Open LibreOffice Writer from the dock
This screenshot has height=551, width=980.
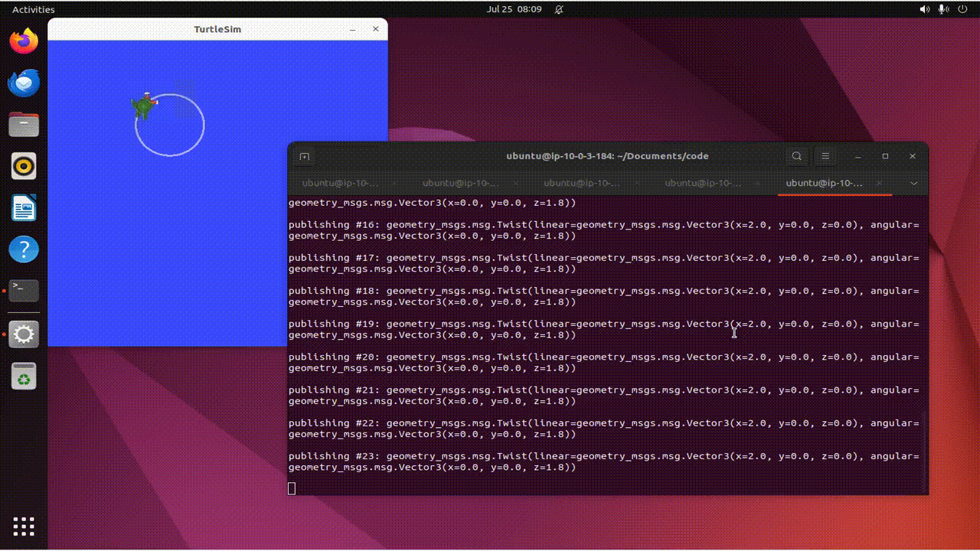tap(24, 207)
